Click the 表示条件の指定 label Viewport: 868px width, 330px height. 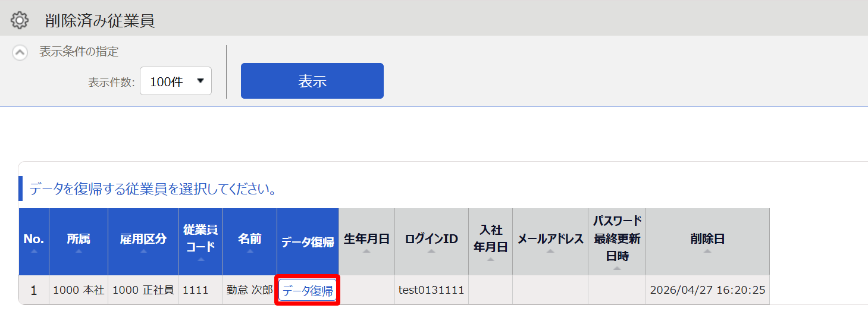[x=79, y=52]
